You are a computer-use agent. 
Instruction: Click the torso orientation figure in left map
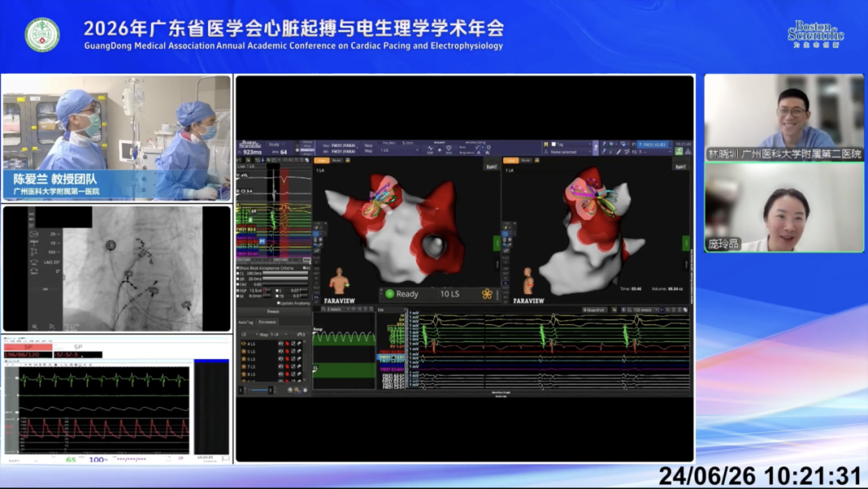339,281
